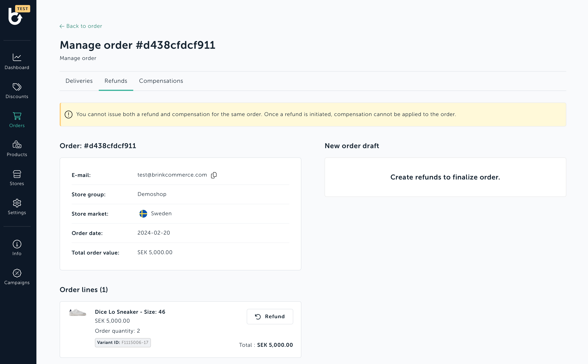Switch to the Deliveries tab
Screen dimensions: 588x364
tap(79, 81)
